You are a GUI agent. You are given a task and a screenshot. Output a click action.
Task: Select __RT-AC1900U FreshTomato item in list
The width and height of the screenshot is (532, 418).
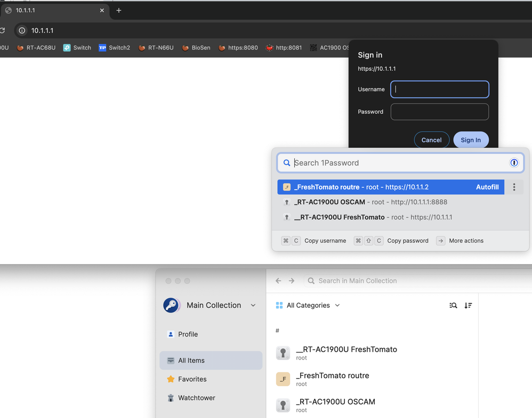tap(373, 353)
